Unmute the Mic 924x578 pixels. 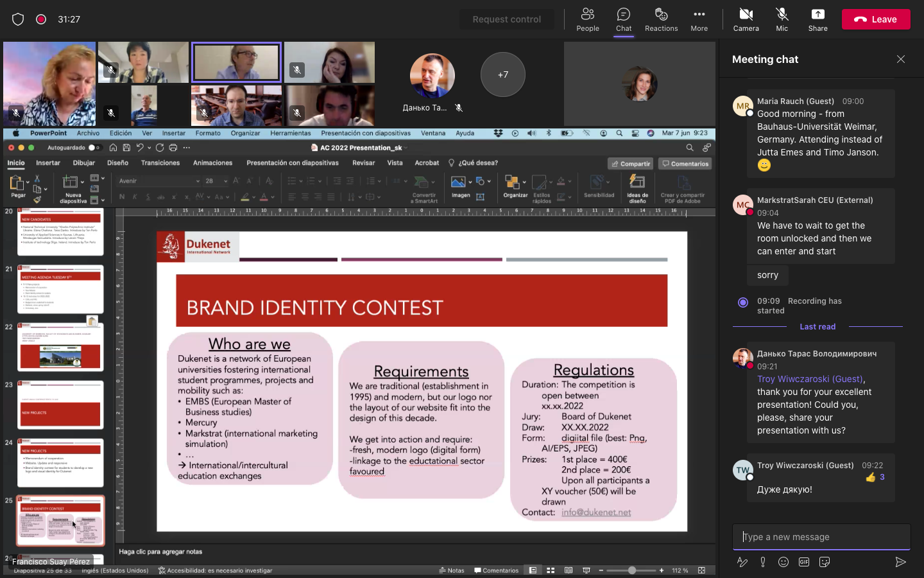(782, 19)
